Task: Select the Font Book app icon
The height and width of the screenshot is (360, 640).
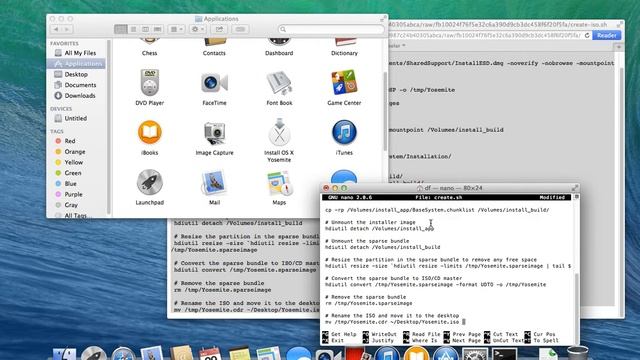Action: [x=279, y=83]
